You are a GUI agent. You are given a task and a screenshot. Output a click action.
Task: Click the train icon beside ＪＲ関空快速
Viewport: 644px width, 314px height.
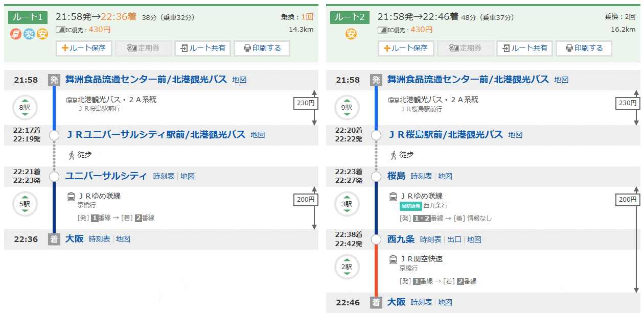point(394,259)
